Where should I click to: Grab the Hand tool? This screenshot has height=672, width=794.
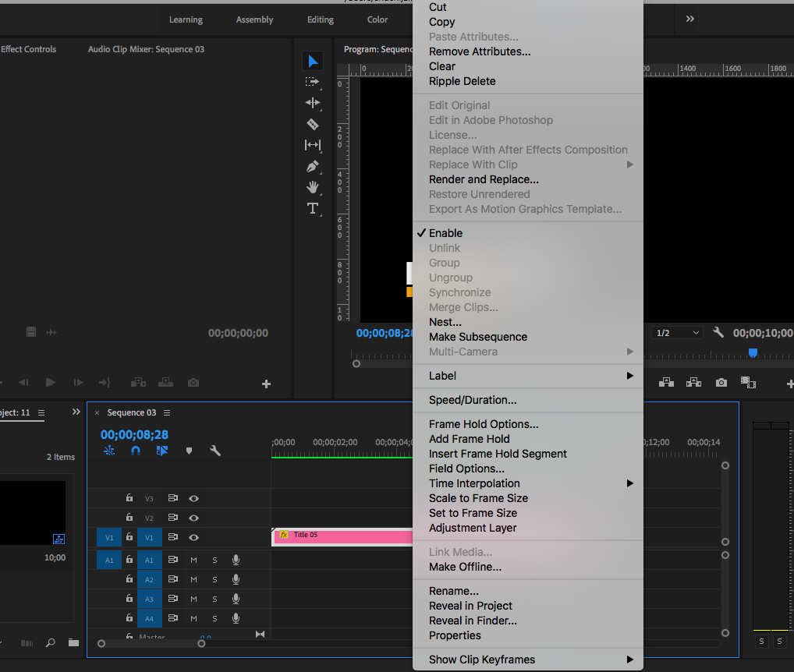(312, 187)
